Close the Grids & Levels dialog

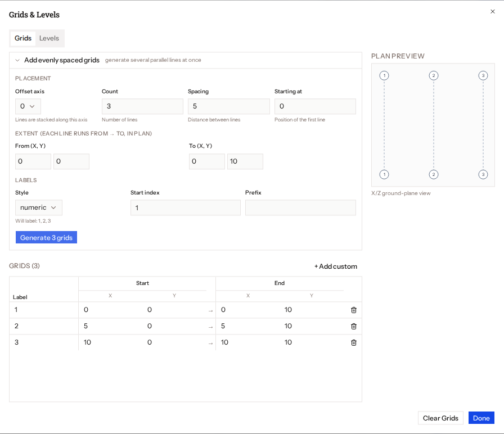pyautogui.click(x=492, y=12)
